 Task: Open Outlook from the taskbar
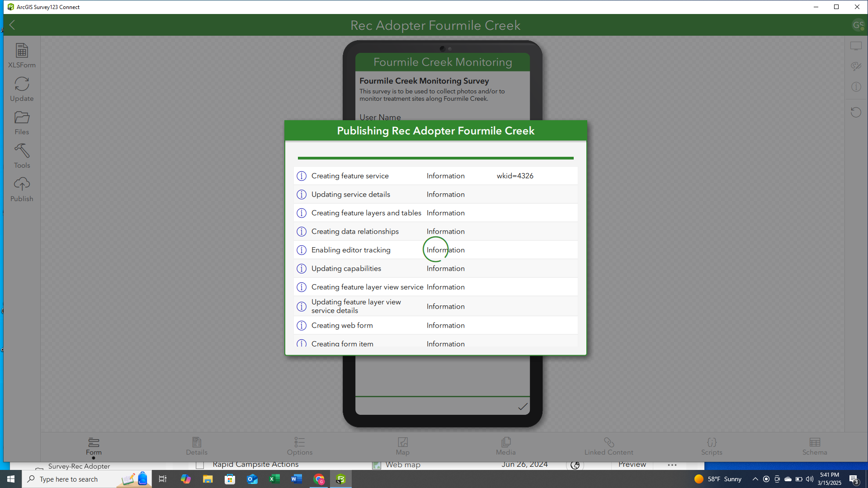click(x=252, y=479)
